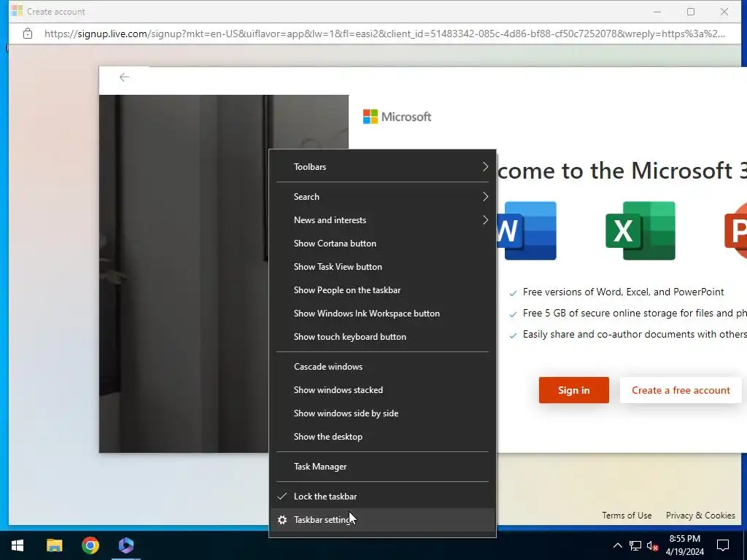This screenshot has width=747, height=560.
Task: Click the gear icon beside Taskbar settings
Action: (x=282, y=520)
